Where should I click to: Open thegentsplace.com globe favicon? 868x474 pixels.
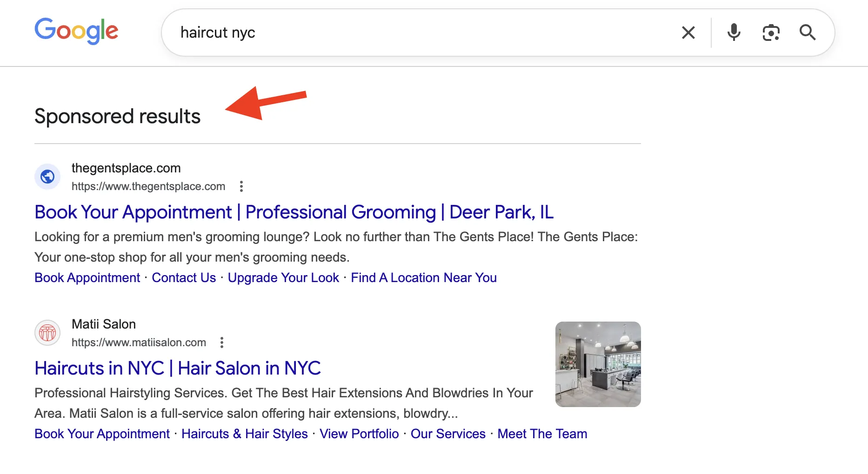(47, 177)
